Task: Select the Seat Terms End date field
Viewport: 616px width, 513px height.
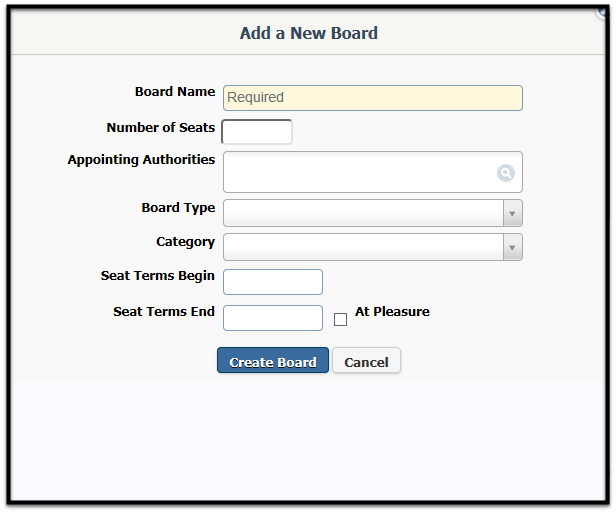Action: point(273,318)
